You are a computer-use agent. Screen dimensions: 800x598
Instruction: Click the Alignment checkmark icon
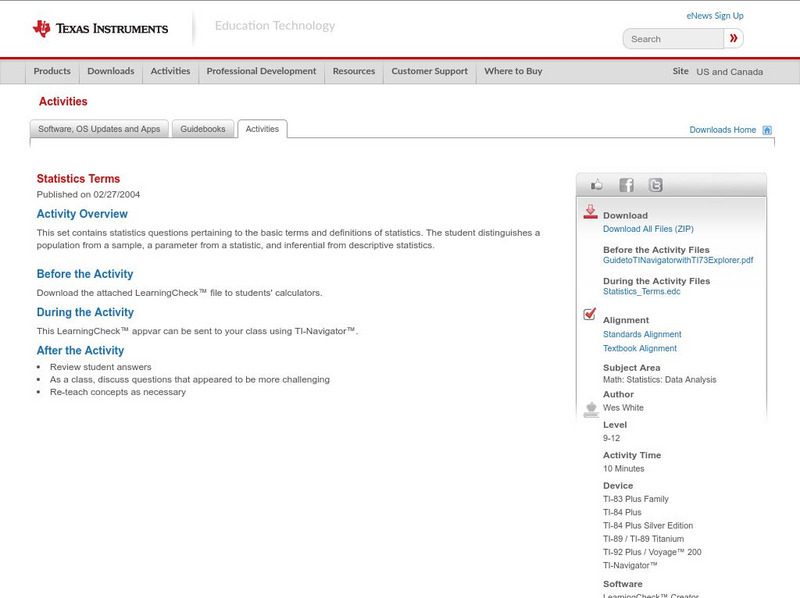point(589,314)
